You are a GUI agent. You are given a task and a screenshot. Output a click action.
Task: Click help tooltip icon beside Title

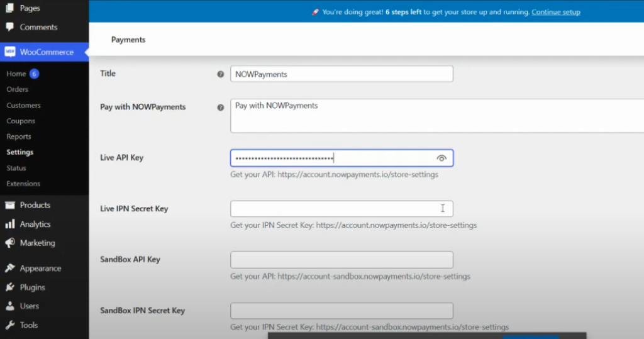[x=220, y=74]
